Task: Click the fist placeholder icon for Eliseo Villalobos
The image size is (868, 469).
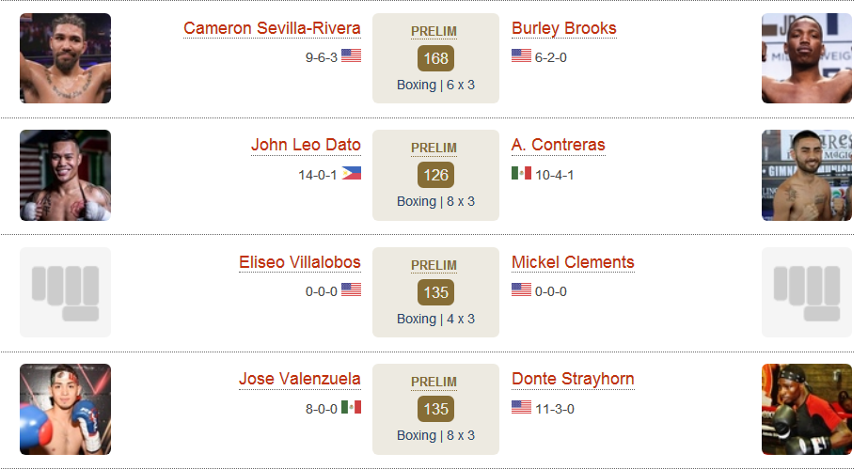Action: pos(65,292)
